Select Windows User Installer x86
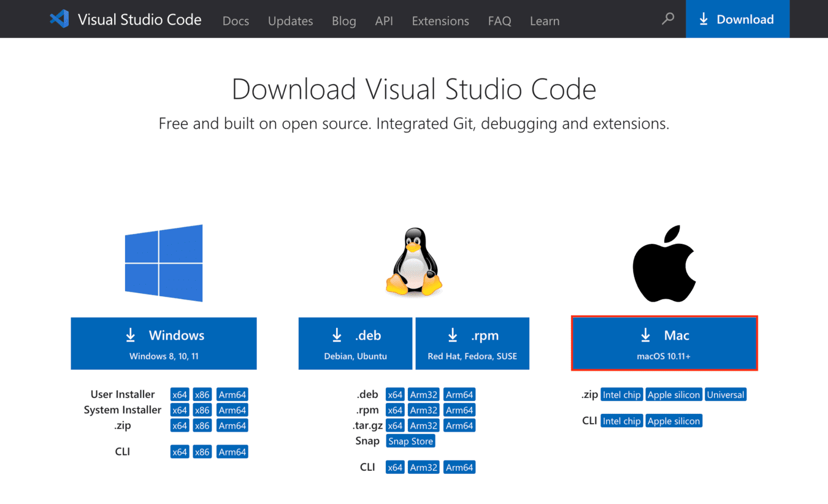Image resolution: width=828 pixels, height=504 pixels. (x=202, y=395)
